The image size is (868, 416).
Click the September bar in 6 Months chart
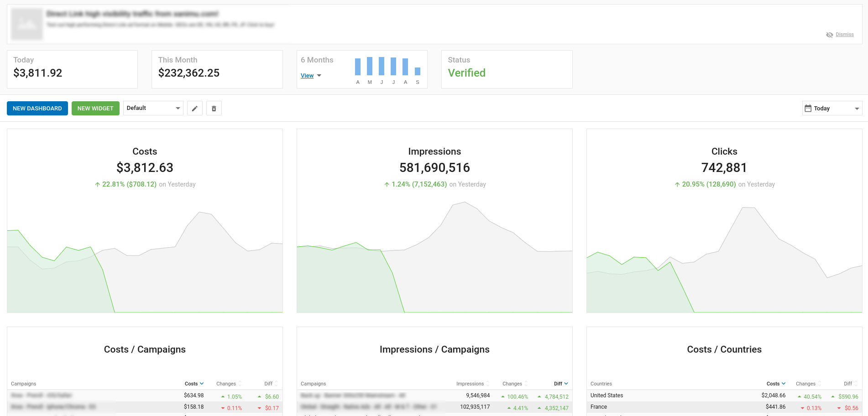(418, 71)
